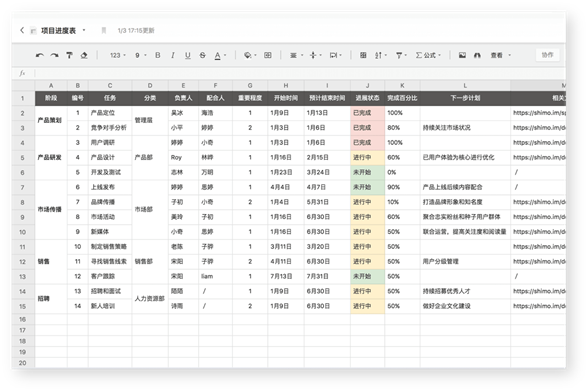
Task: Open the font size 9 dropdown
Action: pyautogui.click(x=141, y=55)
